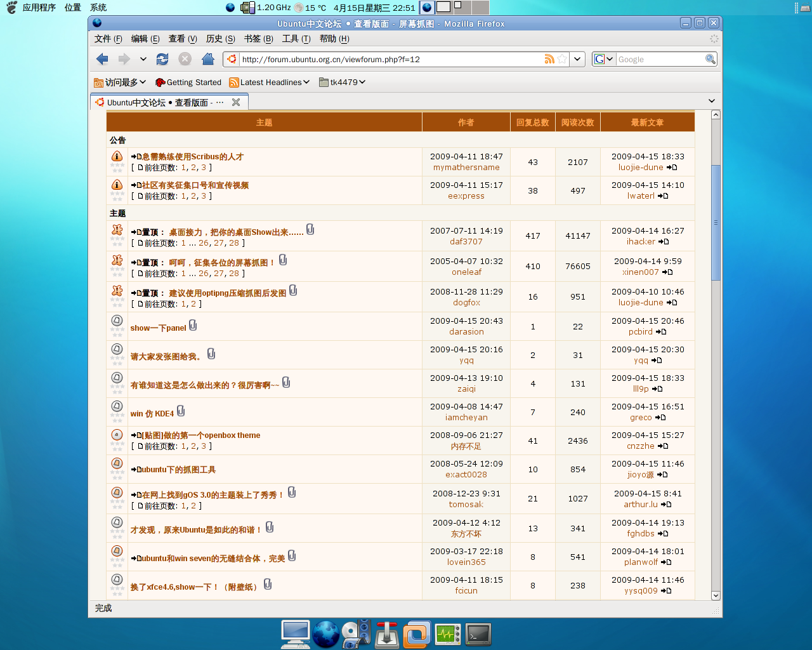Image resolution: width=812 pixels, height=650 pixels.
Task: Click the paperclip beside win 仿 KDE4
Action: pyautogui.click(x=181, y=411)
